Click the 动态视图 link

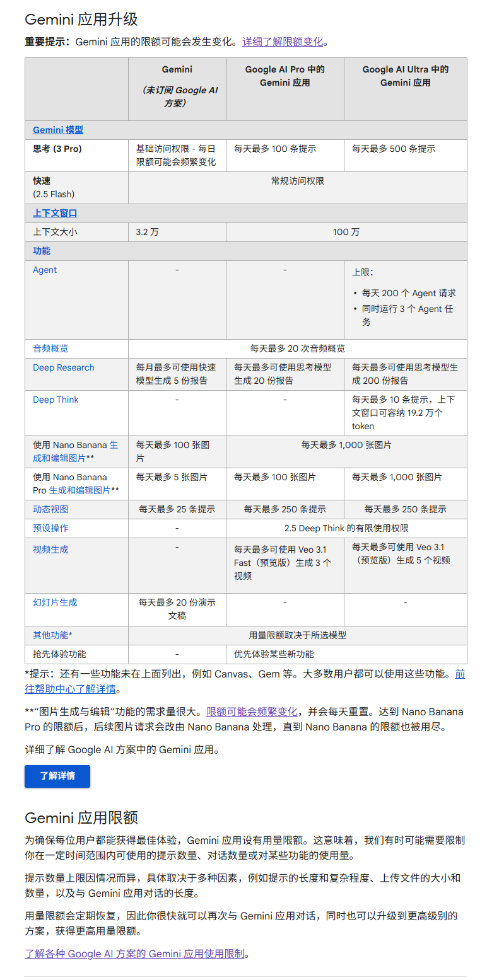tap(50, 509)
